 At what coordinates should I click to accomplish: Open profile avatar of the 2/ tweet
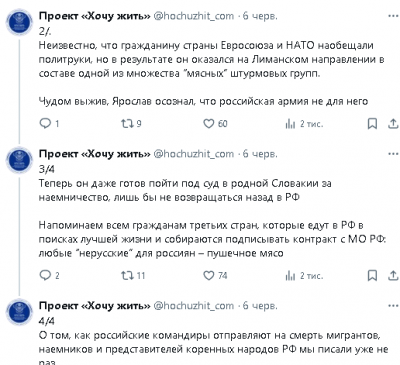pos(19,22)
